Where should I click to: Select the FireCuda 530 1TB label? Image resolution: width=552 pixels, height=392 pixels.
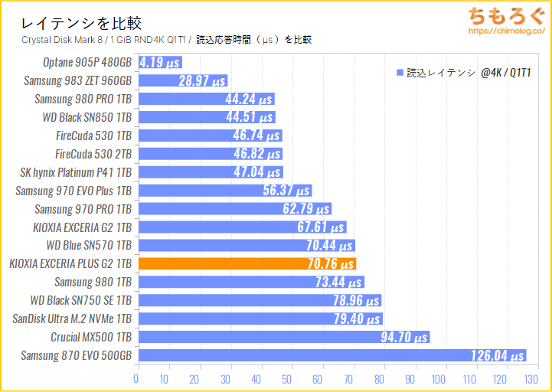pos(93,136)
